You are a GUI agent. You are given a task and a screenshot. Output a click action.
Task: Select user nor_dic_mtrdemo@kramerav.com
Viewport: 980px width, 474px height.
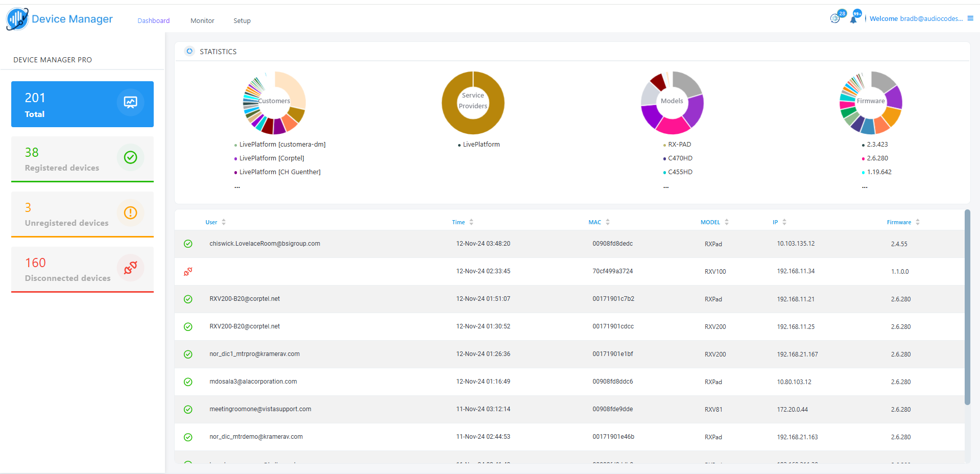(256, 437)
